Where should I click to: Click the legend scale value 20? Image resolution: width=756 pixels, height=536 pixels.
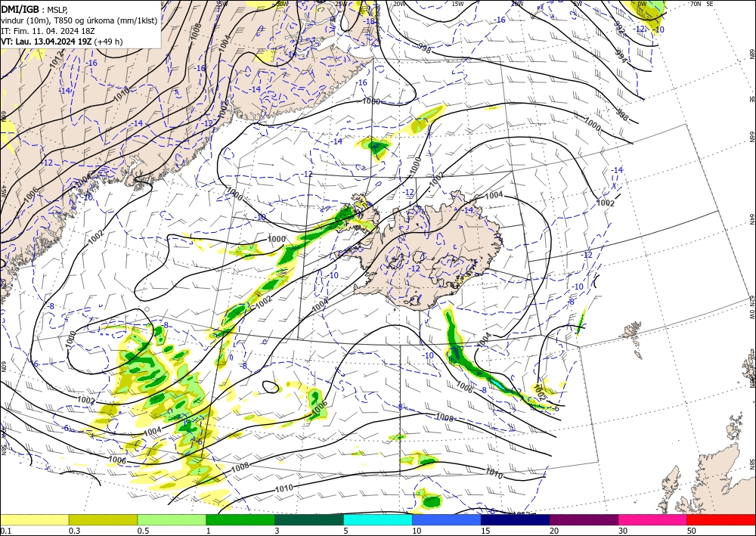[554, 531]
